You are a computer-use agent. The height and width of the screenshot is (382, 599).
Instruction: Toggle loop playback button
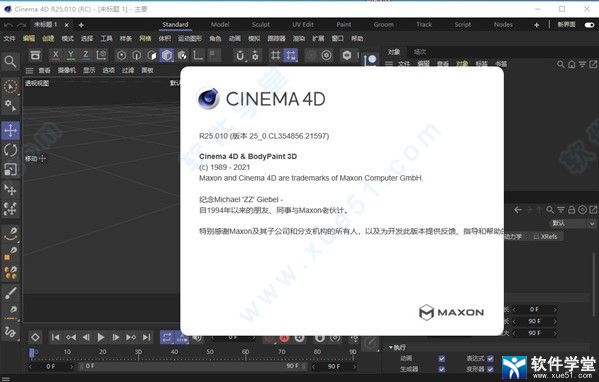coord(167,337)
